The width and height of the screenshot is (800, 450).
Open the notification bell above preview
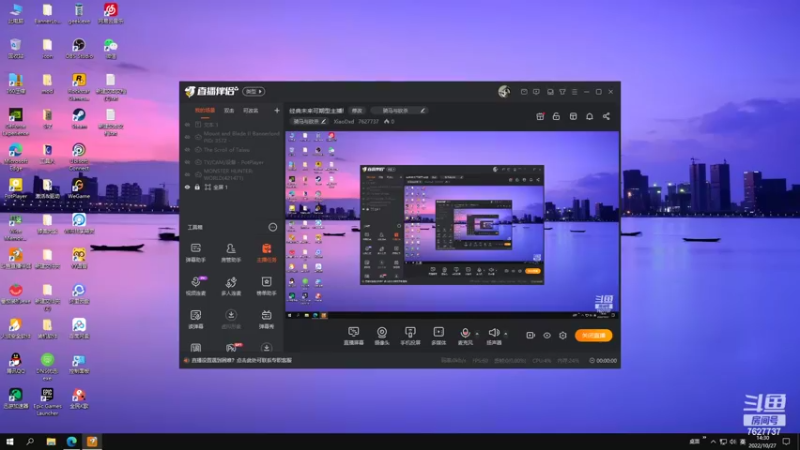click(589, 116)
